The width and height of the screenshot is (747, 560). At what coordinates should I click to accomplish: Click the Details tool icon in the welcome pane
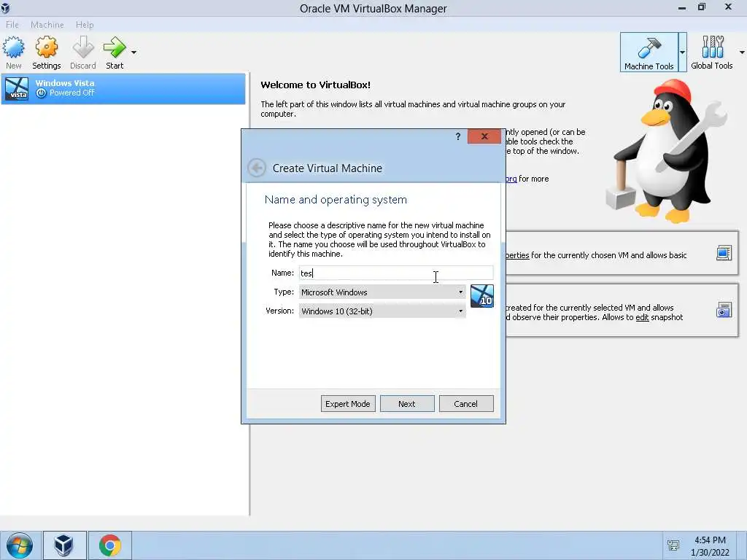(724, 253)
